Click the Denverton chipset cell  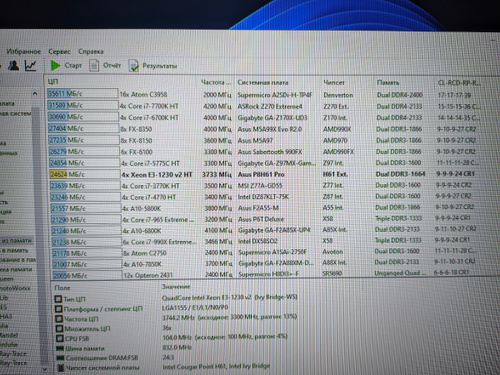coord(338,95)
